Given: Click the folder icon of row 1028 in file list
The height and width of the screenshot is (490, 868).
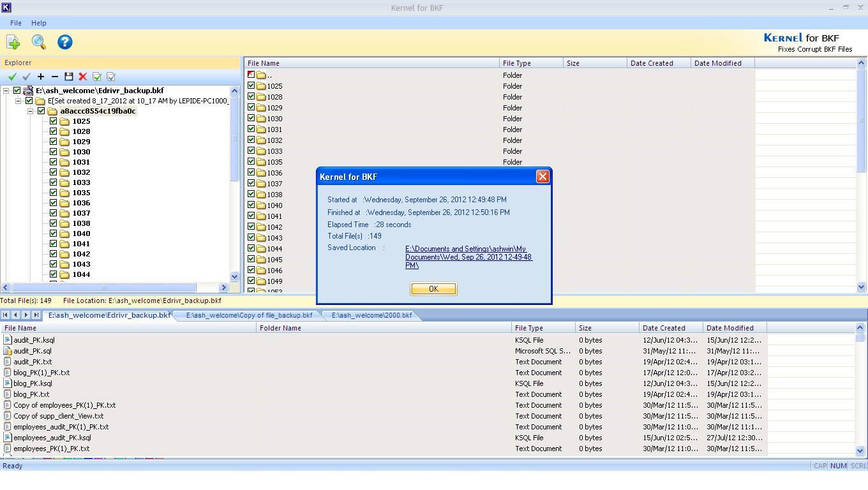Looking at the screenshot, I should 260,97.
